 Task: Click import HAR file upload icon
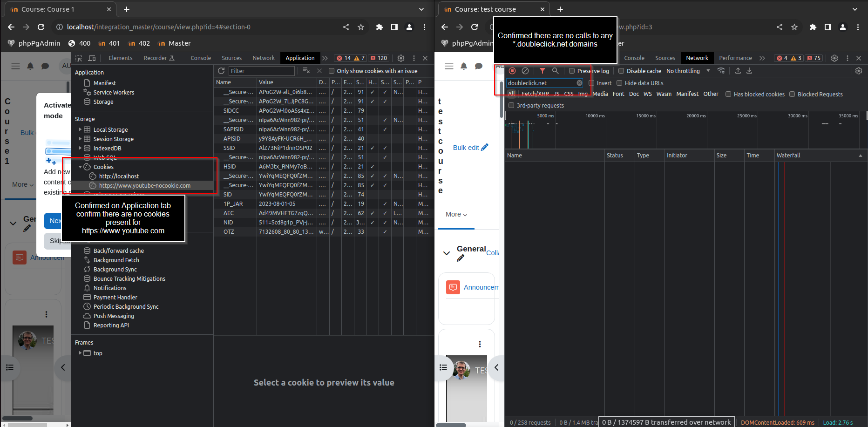coord(738,71)
